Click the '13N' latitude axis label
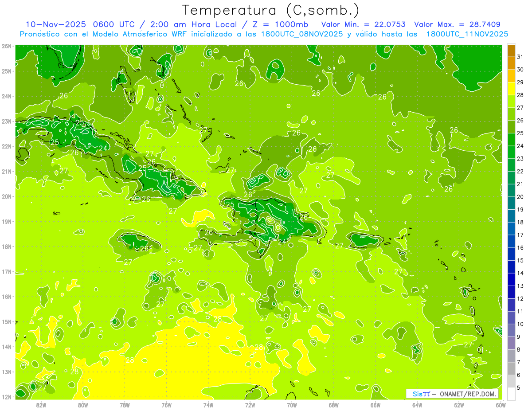 point(7,372)
